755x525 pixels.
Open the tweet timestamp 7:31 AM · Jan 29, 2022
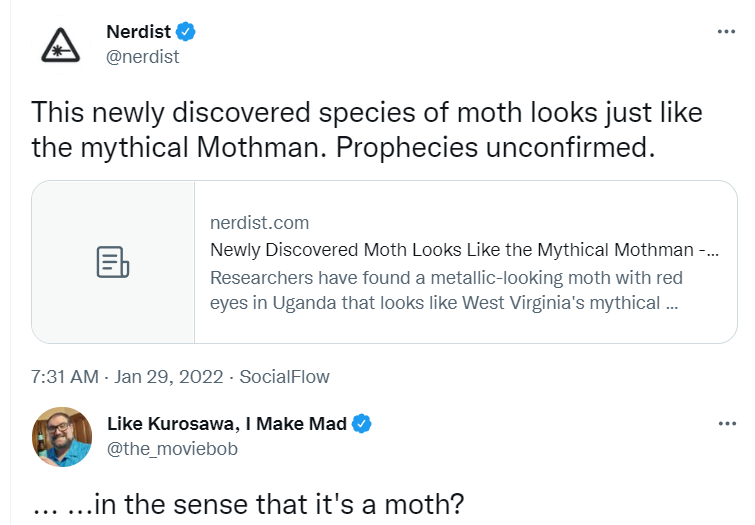coord(127,377)
